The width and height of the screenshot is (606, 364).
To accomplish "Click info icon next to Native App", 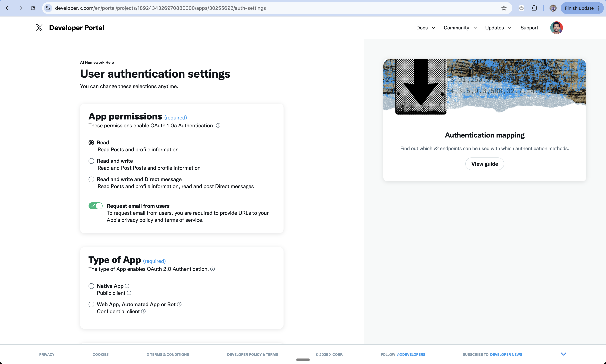I will [127, 286].
